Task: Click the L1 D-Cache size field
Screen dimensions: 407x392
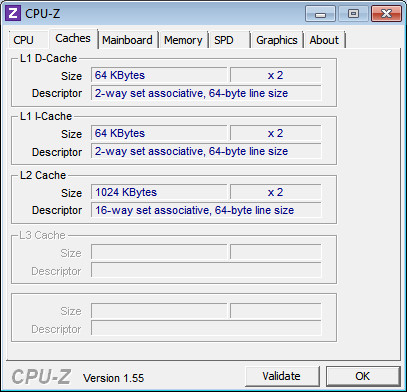Action: point(159,75)
